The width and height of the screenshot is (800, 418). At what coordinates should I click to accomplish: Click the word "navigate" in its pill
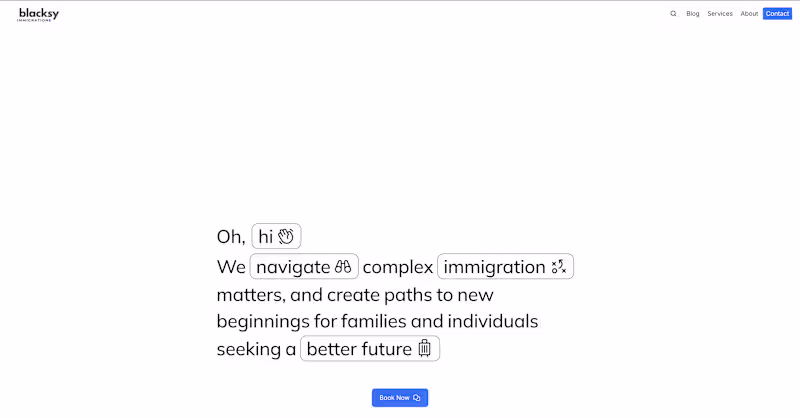click(x=293, y=267)
